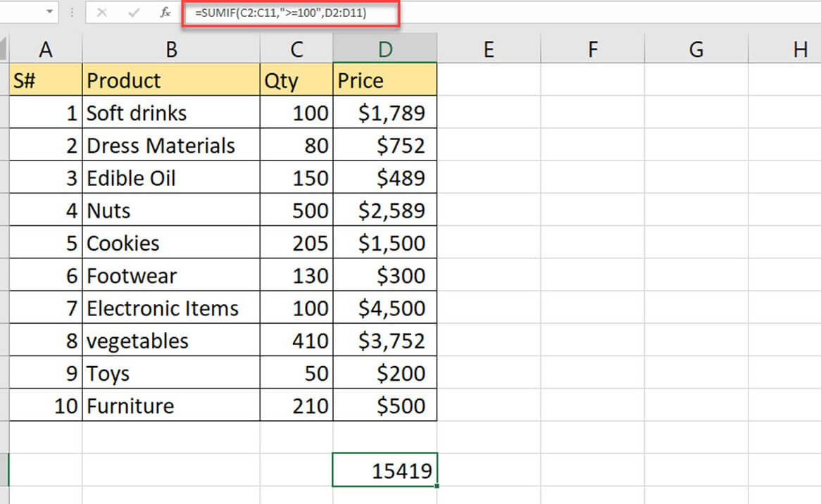Click the Qty header cell
Screen dimensions: 821x504
(x=296, y=80)
